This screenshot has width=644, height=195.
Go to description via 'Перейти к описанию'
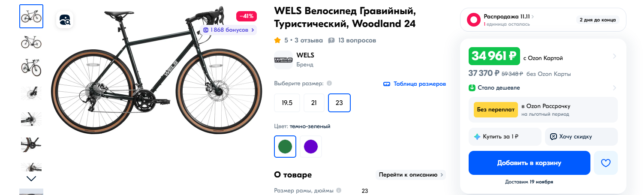tap(410, 175)
